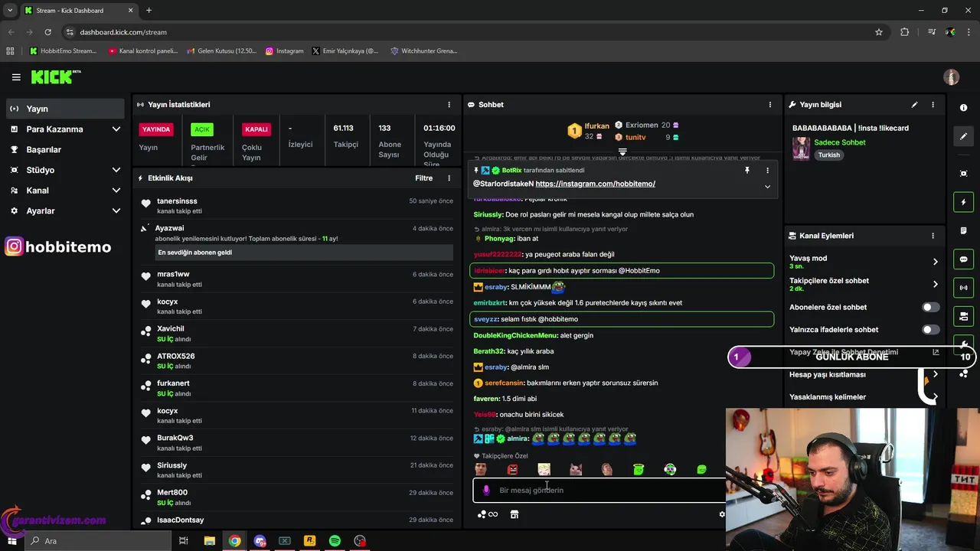Image resolution: width=980 pixels, height=551 pixels.
Task: Open new browser tab with plus button
Action: point(149,11)
